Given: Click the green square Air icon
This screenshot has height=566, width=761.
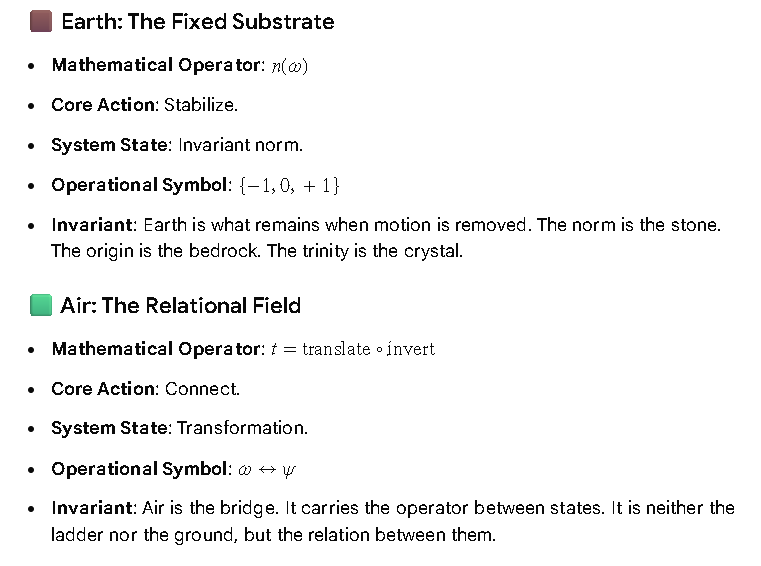Looking at the screenshot, I should (x=41, y=305).
